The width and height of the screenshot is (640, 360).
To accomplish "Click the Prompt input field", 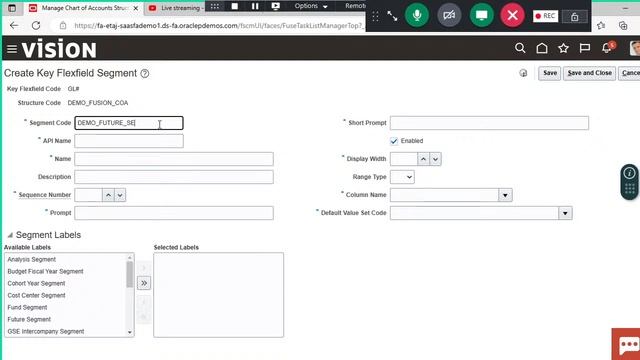I will 174,213.
